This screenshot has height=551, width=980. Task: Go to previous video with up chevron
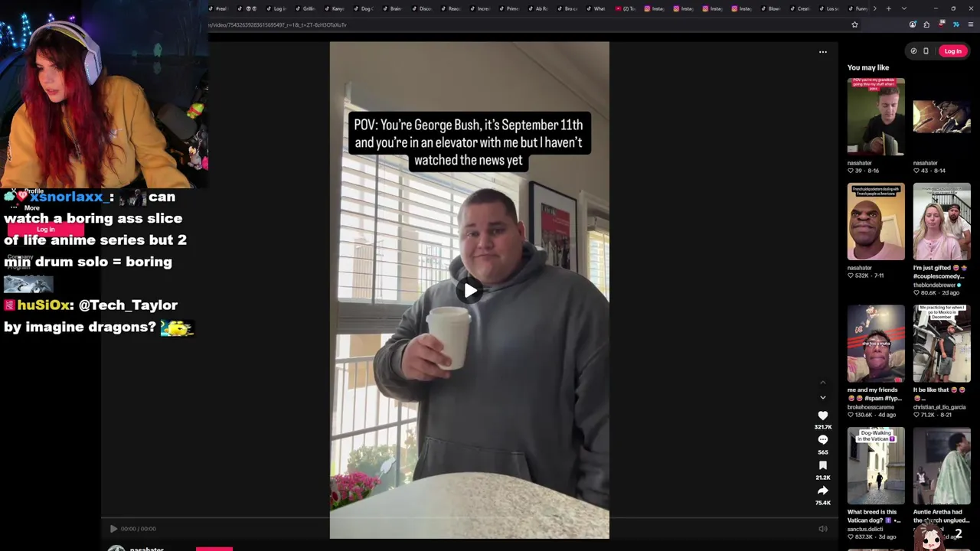[823, 383]
